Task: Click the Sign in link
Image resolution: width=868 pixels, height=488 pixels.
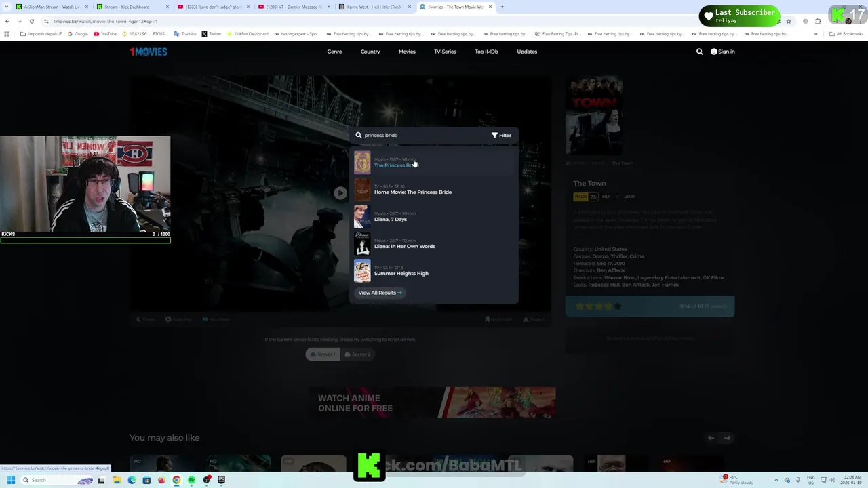Action: [x=723, y=52]
